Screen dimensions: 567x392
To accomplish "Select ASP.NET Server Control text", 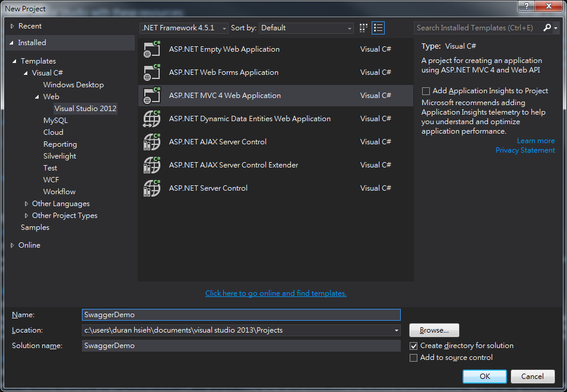I will [208, 188].
